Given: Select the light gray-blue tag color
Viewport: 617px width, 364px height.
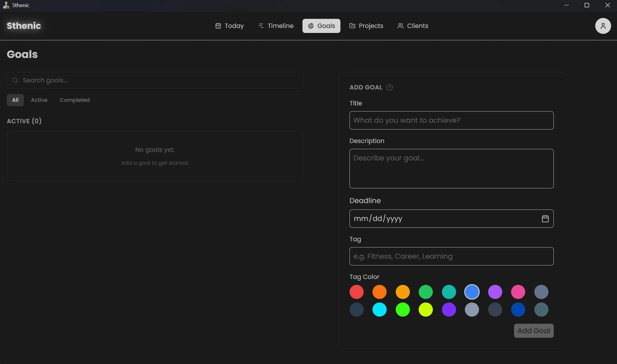Looking at the screenshot, I should pyautogui.click(x=472, y=310).
